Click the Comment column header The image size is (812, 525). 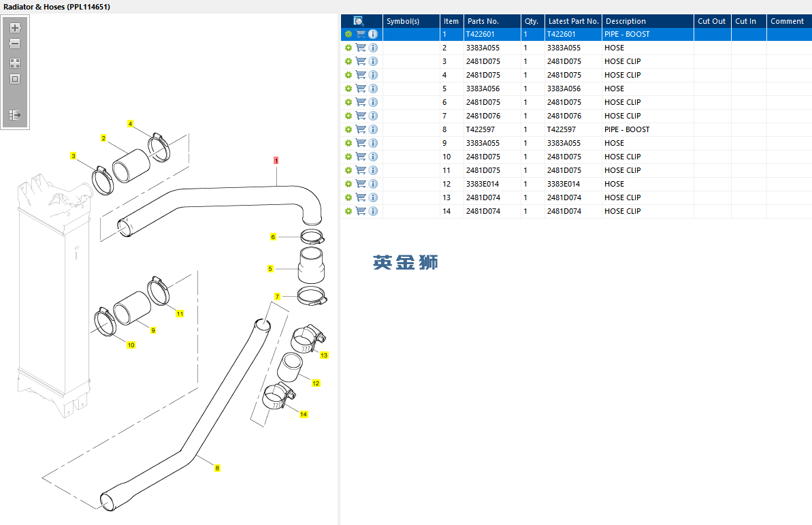(x=789, y=21)
